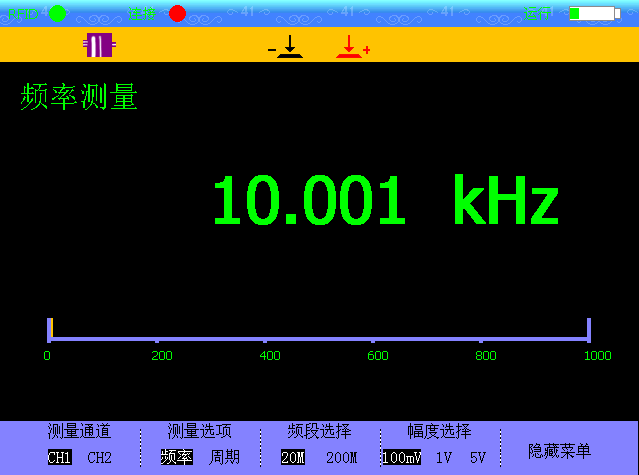Select CH1 measurement channel
Image resolution: width=639 pixels, height=475 pixels.
pos(60,458)
